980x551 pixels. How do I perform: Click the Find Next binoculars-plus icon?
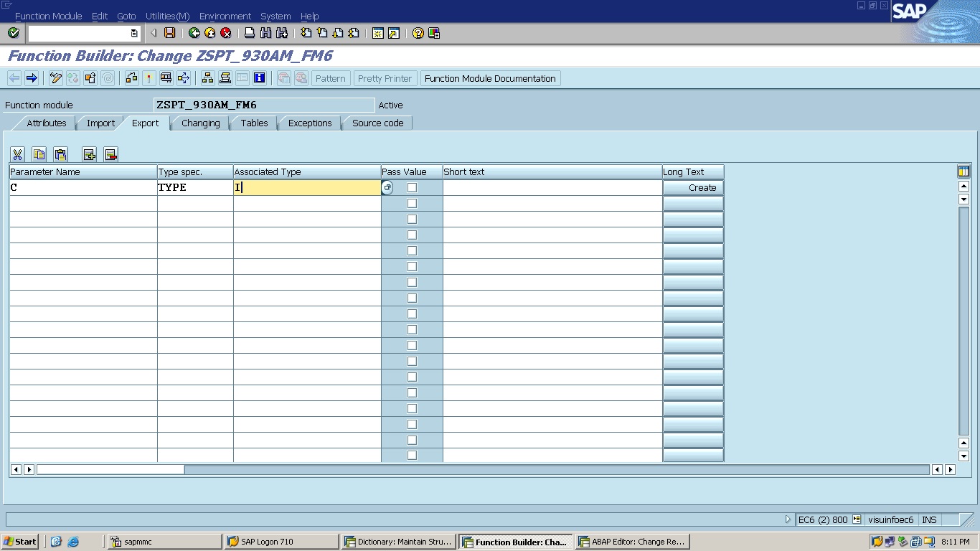coord(282,33)
